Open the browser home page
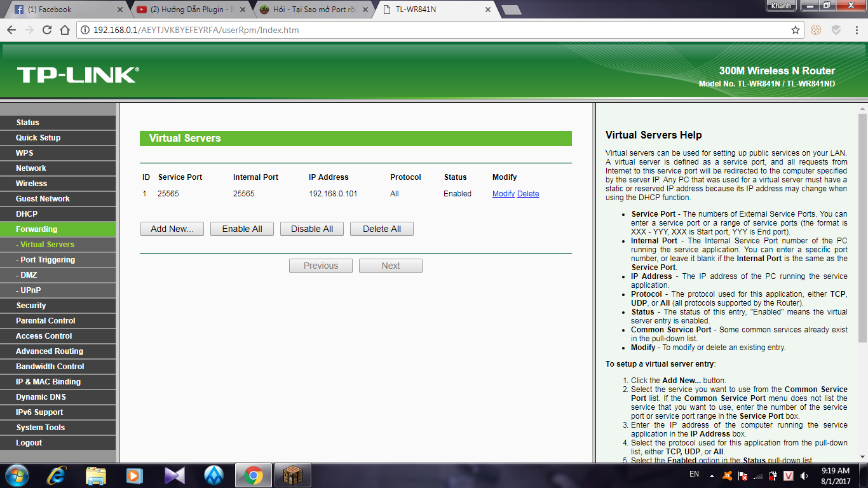The height and width of the screenshot is (488, 868). (64, 30)
